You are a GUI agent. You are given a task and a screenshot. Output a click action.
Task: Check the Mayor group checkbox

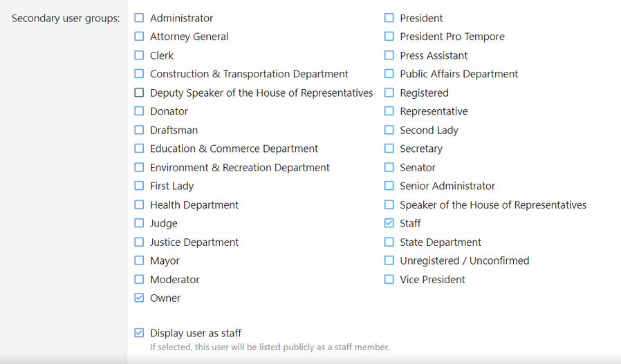click(139, 260)
